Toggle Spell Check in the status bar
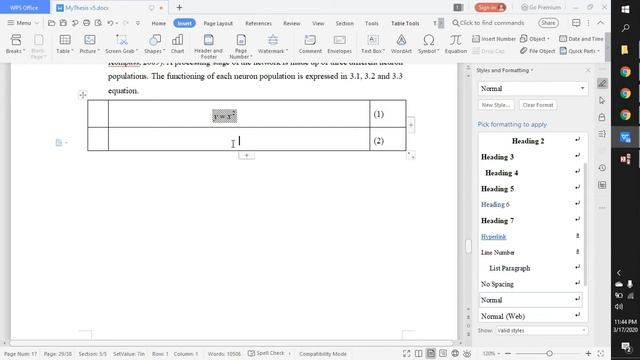 (x=266, y=353)
